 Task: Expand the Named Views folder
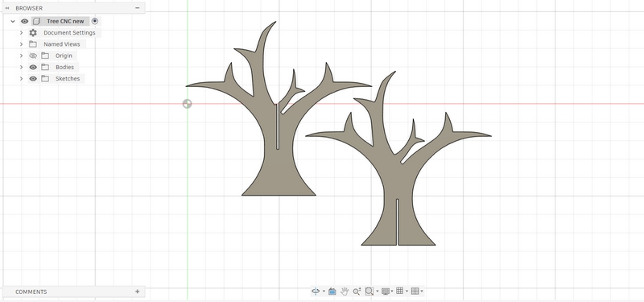coord(22,44)
